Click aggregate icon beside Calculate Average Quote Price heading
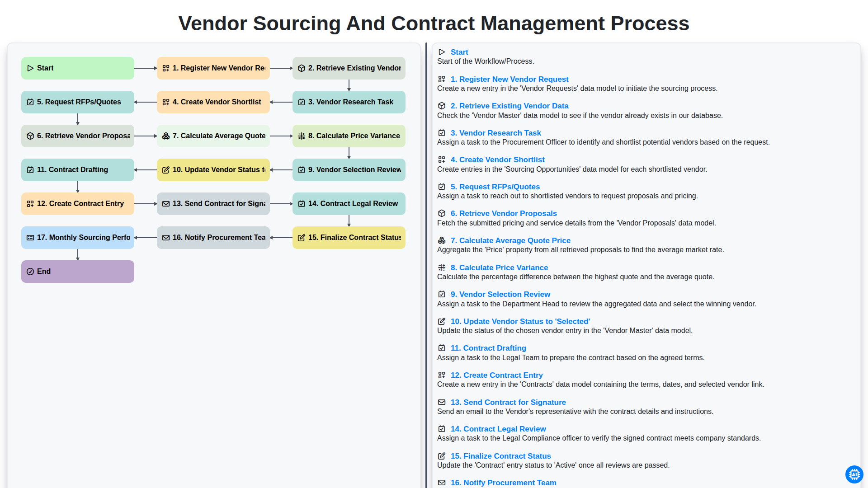This screenshot has height=488, width=868. (442, 240)
